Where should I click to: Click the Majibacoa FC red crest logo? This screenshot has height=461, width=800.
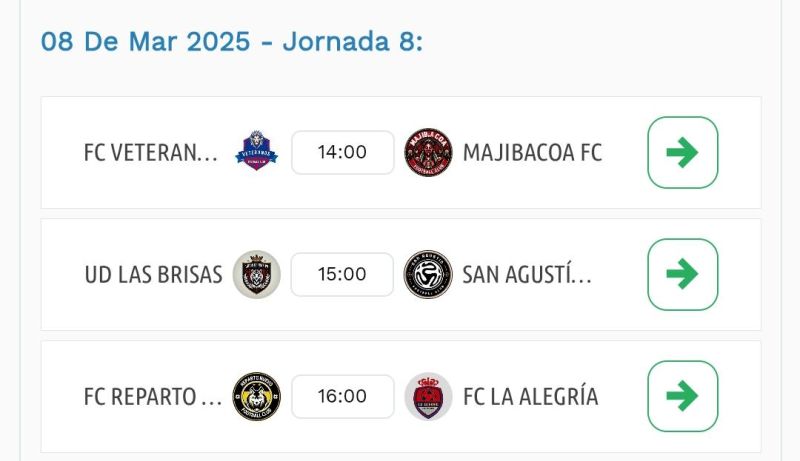(428, 153)
